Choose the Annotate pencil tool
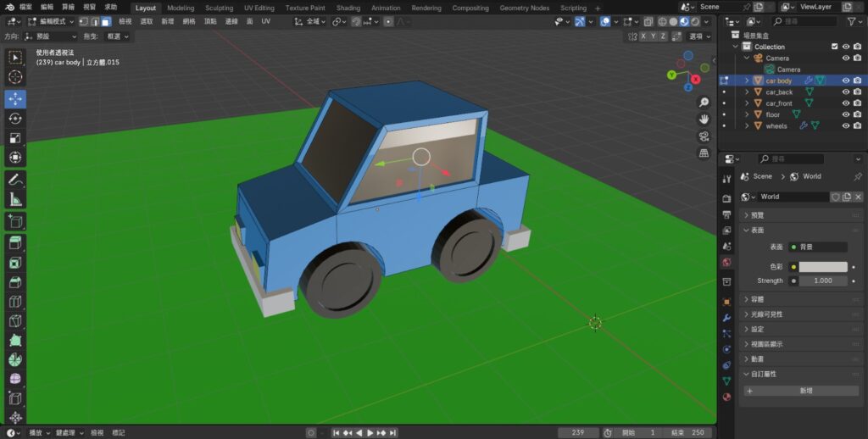Viewport: 868px width, 439px height. (x=15, y=180)
